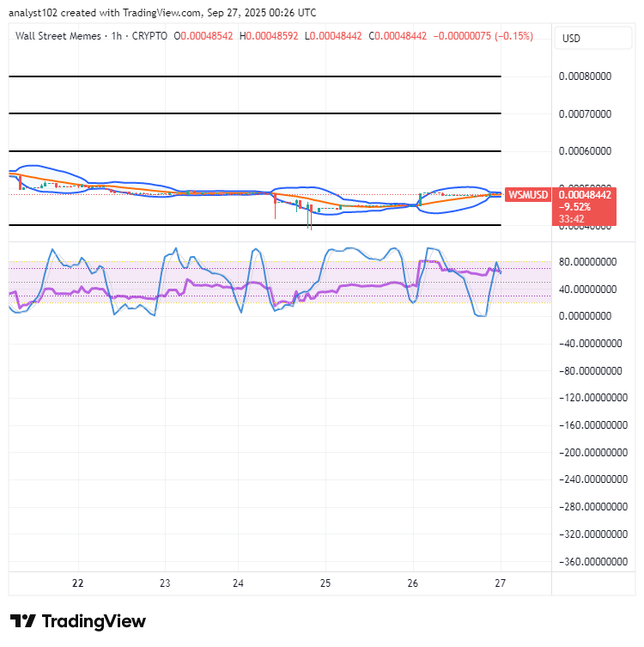Image resolution: width=644 pixels, height=647 pixels.
Task: Click date label 24 on time axis
Action: point(239,583)
